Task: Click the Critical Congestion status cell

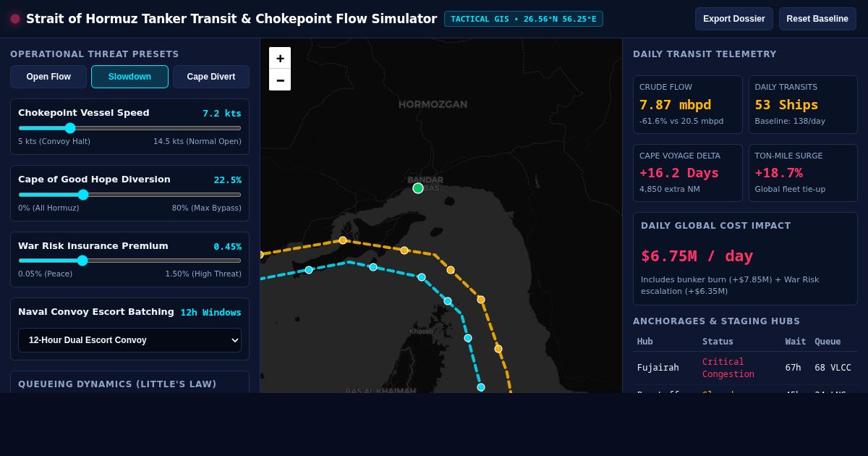Action: (x=728, y=368)
